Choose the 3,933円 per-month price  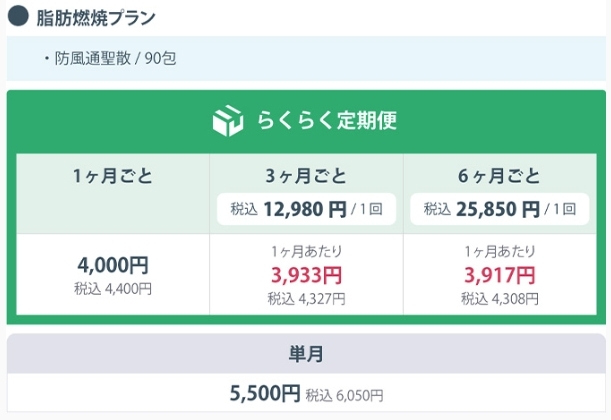click(306, 275)
